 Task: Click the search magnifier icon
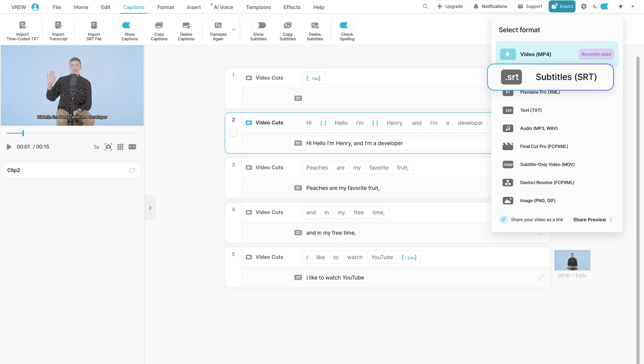(x=425, y=7)
